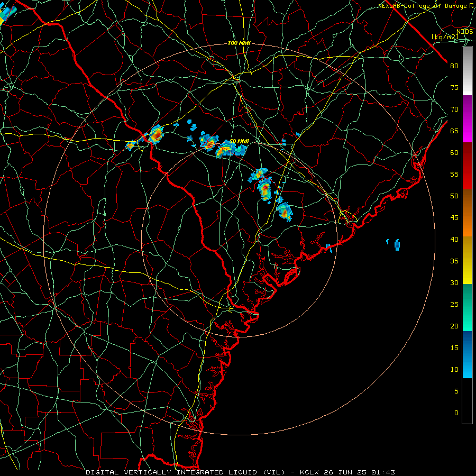Click the magenta segment of the color bar

point(467,118)
